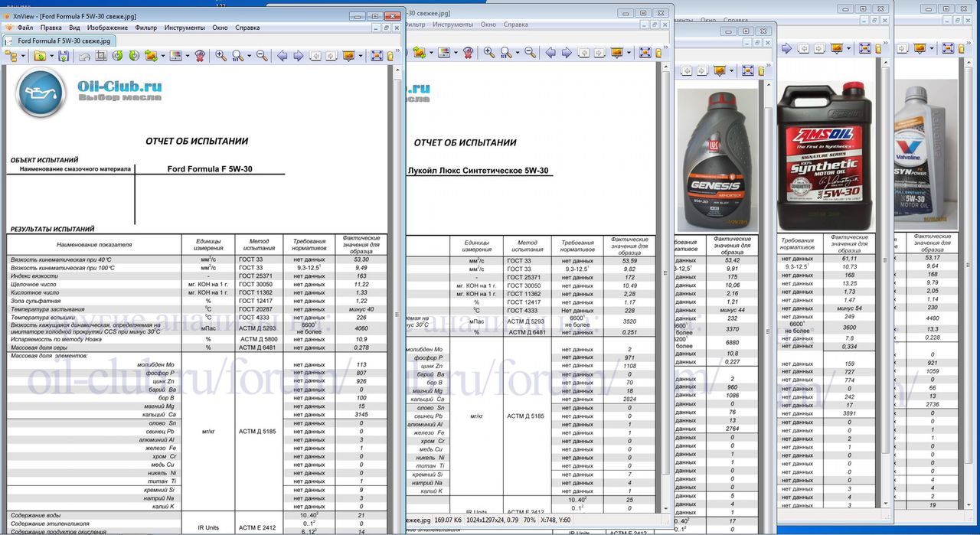This screenshot has height=535, width=980.
Task: Click the Undo icon in Ford Formula window
Action: (x=84, y=56)
